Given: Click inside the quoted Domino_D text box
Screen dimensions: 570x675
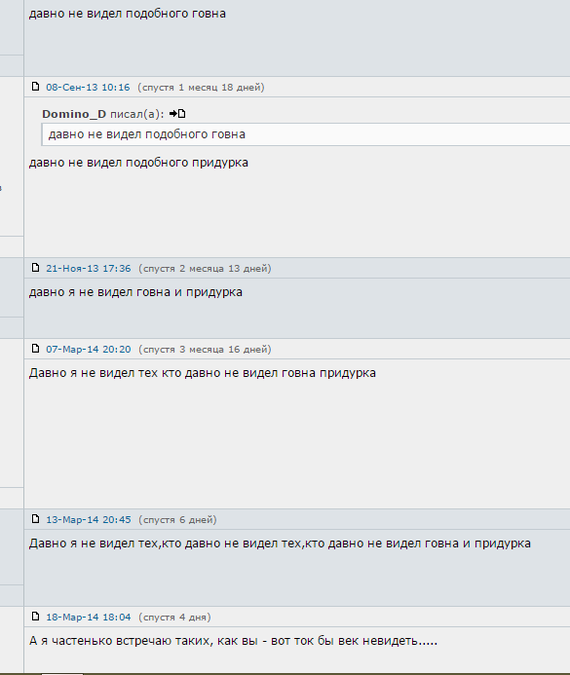Looking at the screenshot, I should click(x=306, y=134).
